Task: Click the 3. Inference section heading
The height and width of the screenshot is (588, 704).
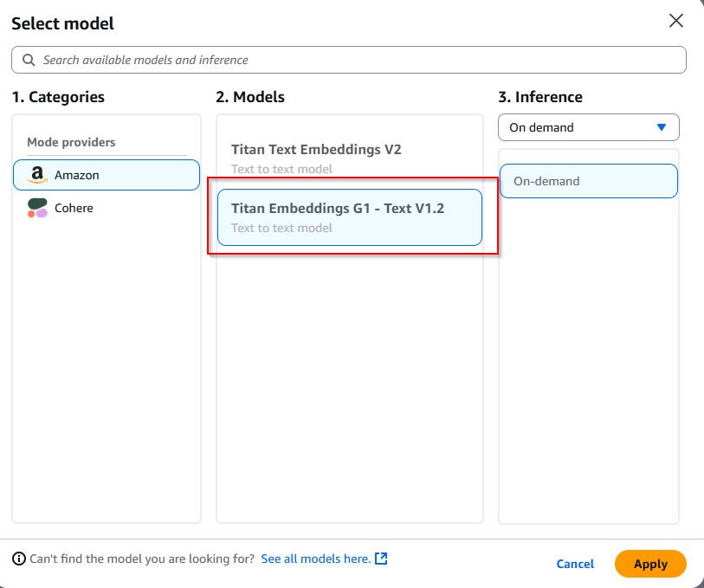Action: (x=540, y=97)
